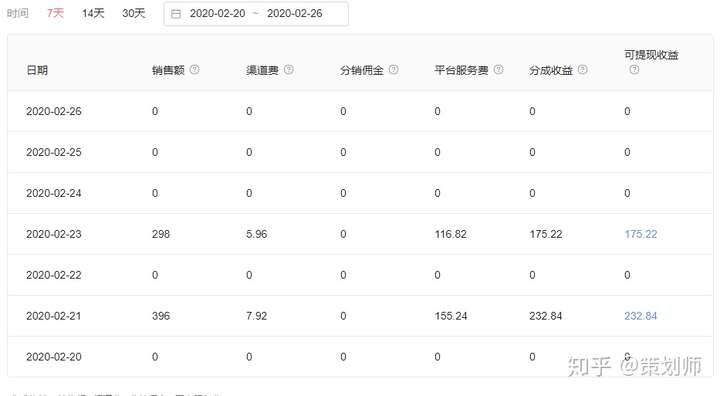
Task: Click black 分成收益 value 232.84
Action: (546, 316)
